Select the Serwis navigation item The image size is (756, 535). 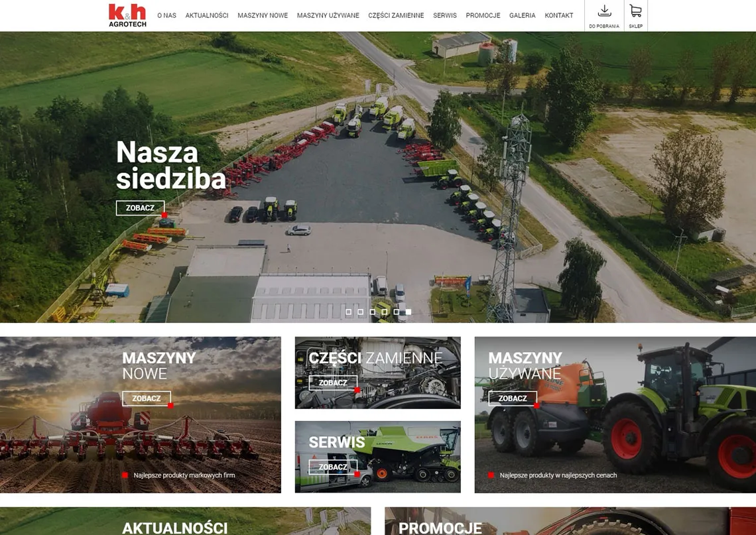[x=445, y=15]
